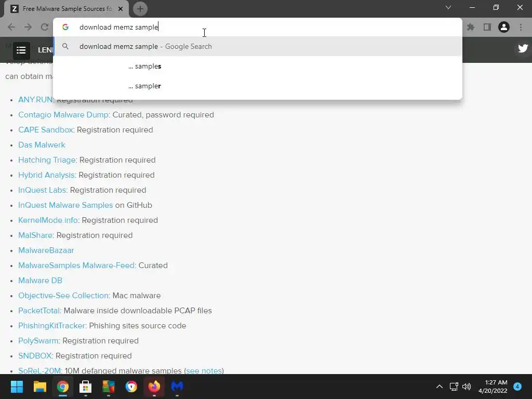Open InQuest Malware Samples link
The width and height of the screenshot is (532, 399).
pos(65,205)
